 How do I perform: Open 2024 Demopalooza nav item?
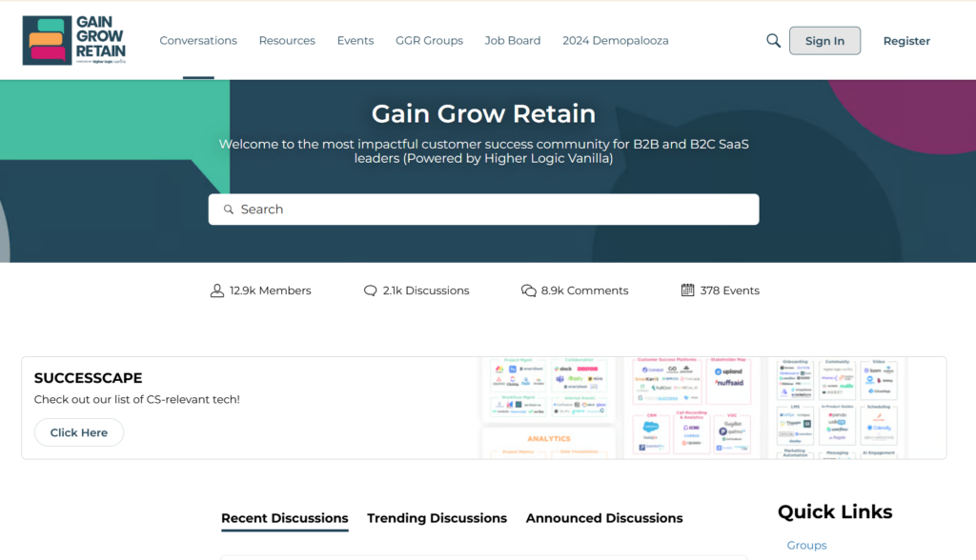[615, 40]
